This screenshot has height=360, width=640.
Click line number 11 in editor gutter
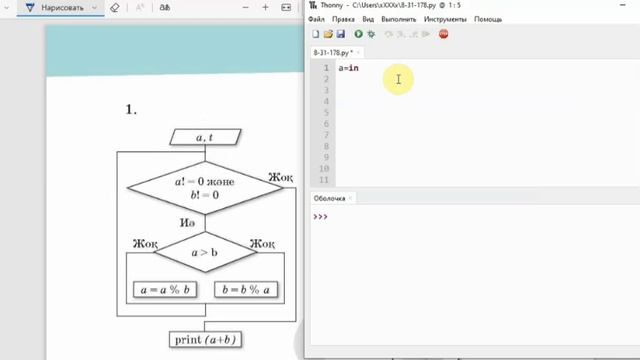click(324, 180)
